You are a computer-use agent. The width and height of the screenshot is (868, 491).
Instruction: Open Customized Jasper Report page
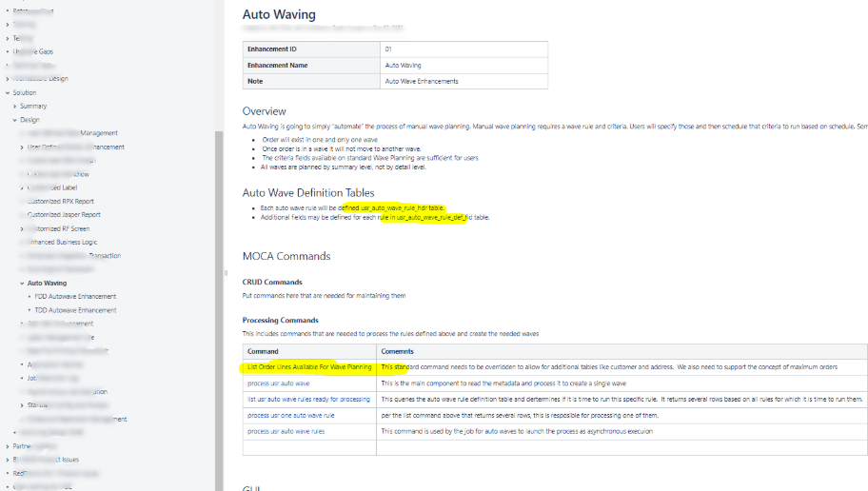pyautogui.click(x=64, y=215)
